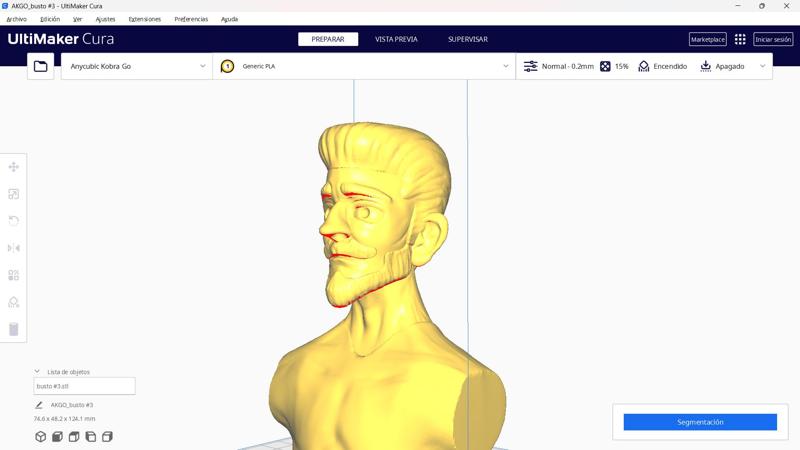
Task: Select the Support Blocker tool
Action: [x=14, y=302]
